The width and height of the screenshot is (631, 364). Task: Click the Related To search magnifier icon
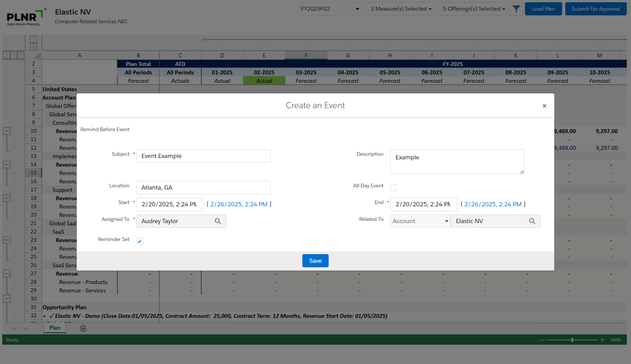pyautogui.click(x=532, y=221)
